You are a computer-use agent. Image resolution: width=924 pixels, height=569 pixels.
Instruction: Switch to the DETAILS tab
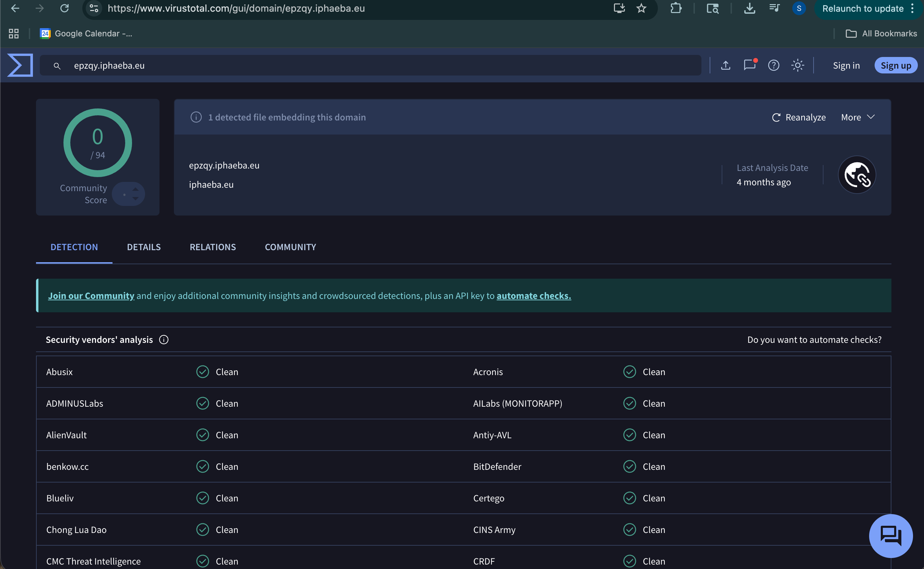click(144, 247)
